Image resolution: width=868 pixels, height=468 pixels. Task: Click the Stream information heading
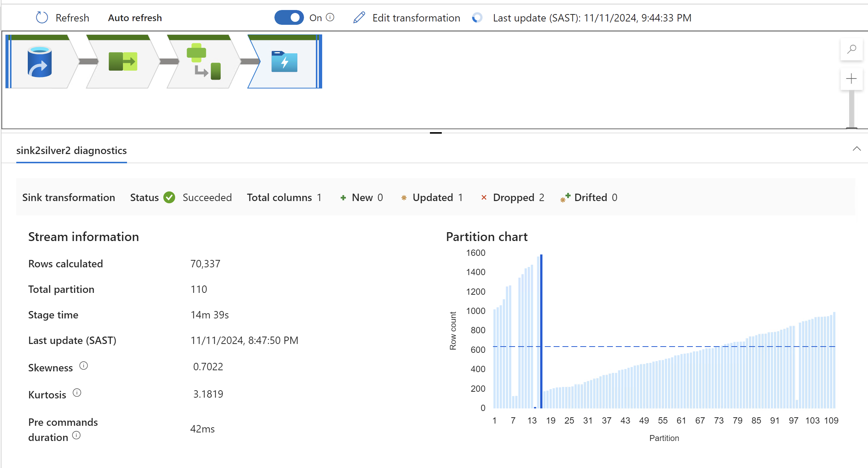point(84,237)
